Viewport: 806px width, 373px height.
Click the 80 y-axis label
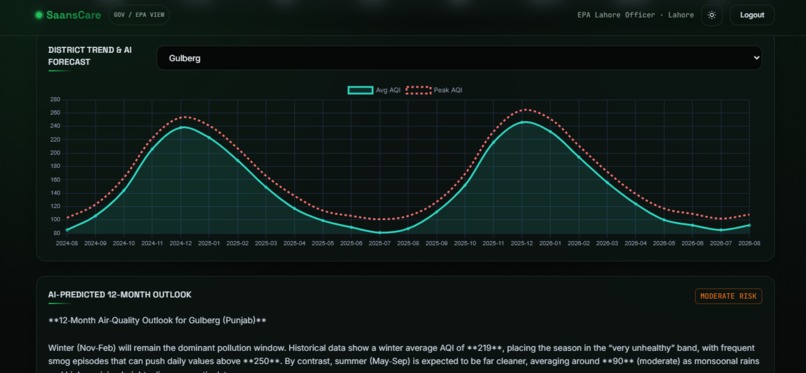(57, 233)
